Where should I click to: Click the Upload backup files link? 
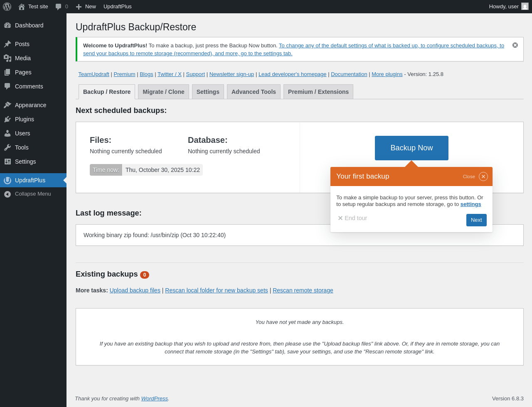[x=135, y=290]
